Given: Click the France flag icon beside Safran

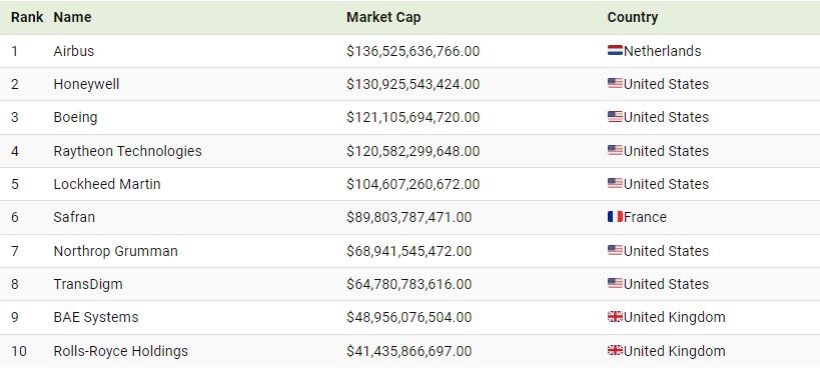Looking at the screenshot, I should pyautogui.click(x=615, y=217).
